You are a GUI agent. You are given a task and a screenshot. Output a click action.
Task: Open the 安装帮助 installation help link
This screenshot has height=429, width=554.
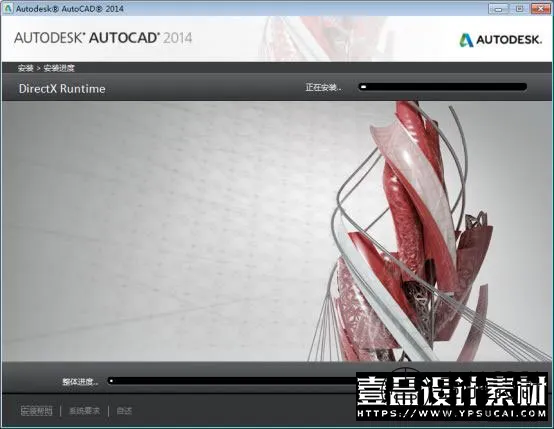pos(36,411)
